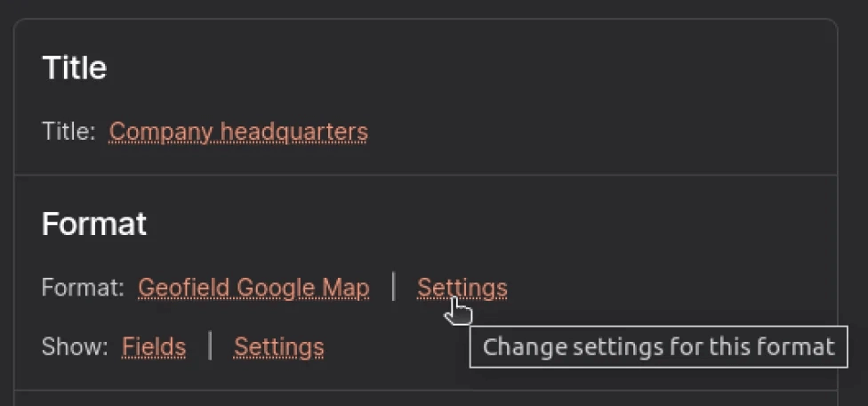Open Settings next to Geofield Google Map
Image resolution: width=868 pixels, height=406 pixels.
462,288
